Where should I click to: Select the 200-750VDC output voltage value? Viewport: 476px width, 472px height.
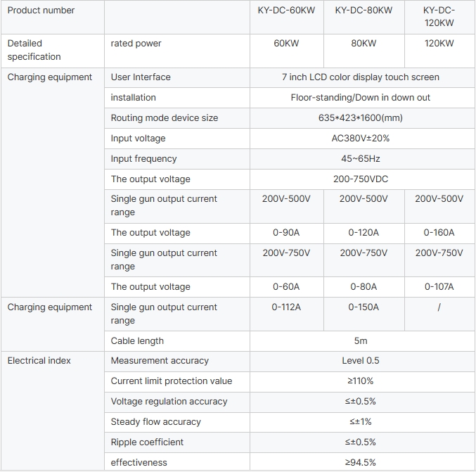click(x=360, y=179)
